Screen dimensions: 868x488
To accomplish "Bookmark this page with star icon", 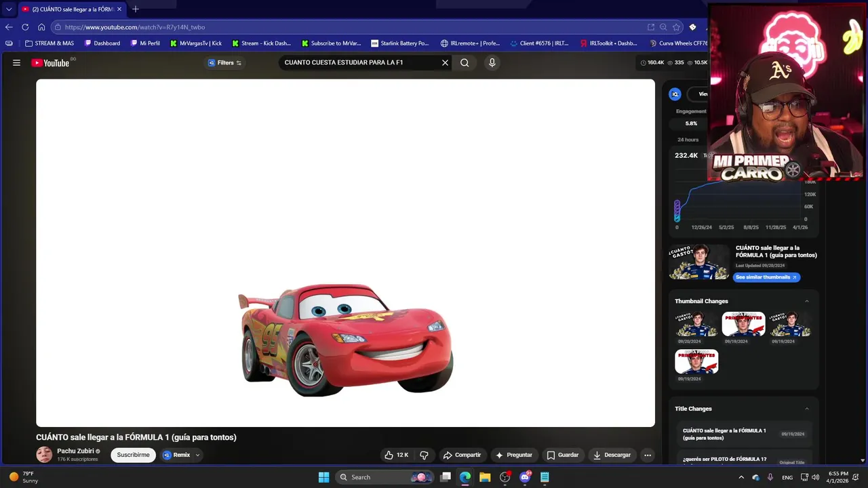I will (x=676, y=27).
